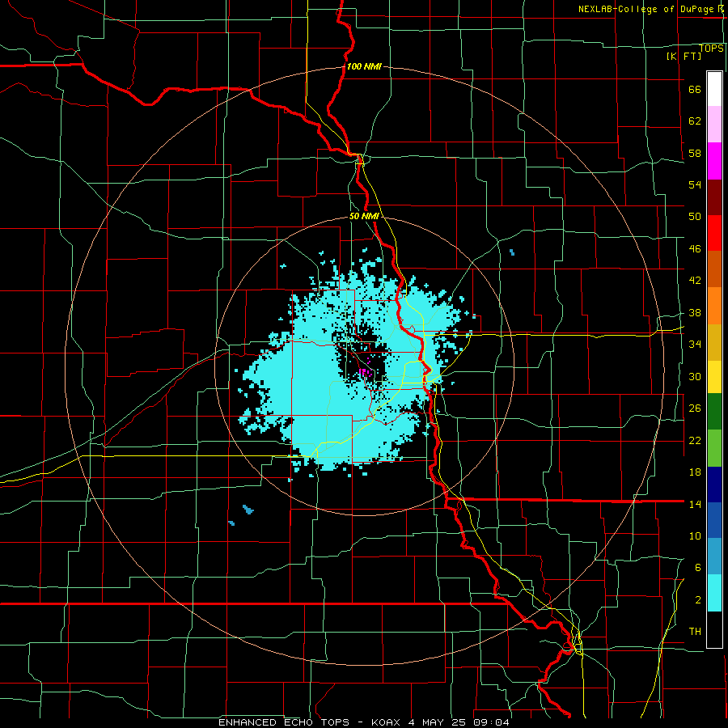The image size is (728, 728).
Task: Click the yellow legend swatch
Action: click(x=714, y=377)
